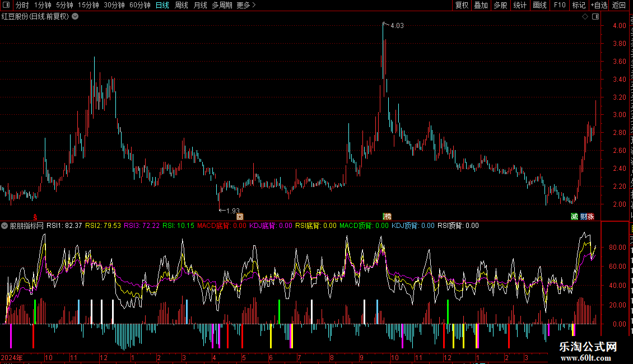Click the 1.93 low price label
633x364 pixels.
233,211
